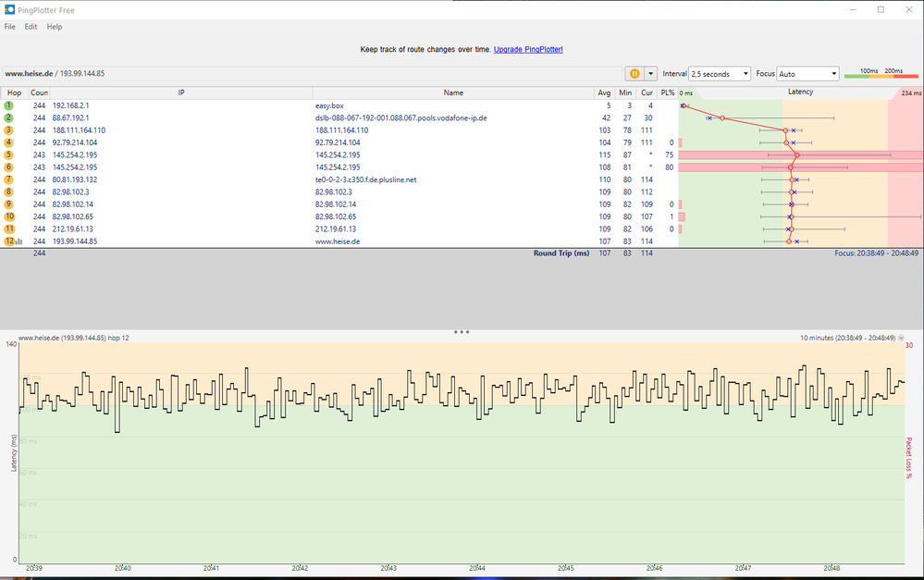Click the hop 7 orange circle icon

coord(9,179)
